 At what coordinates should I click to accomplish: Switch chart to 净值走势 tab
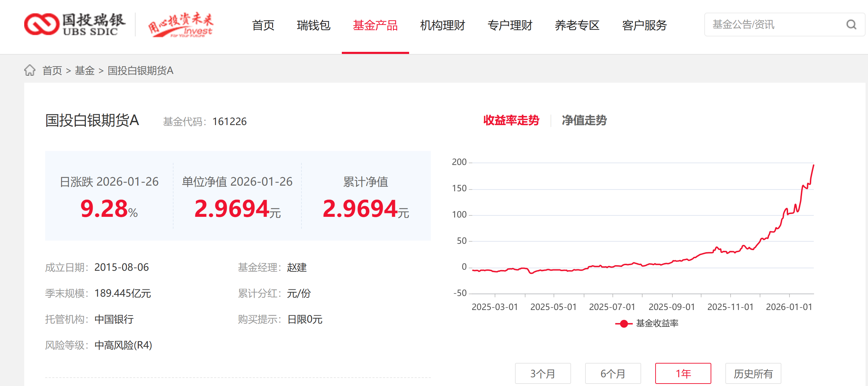click(x=584, y=120)
